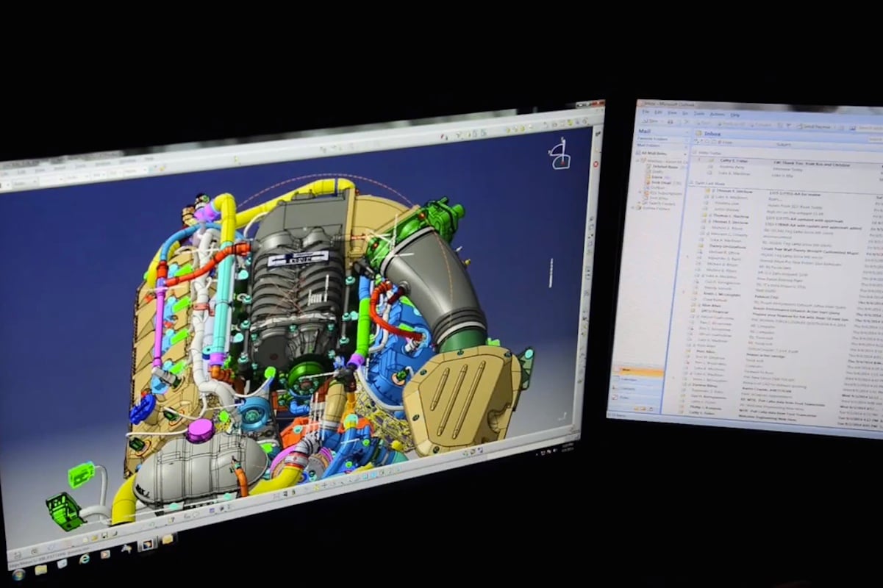Select the Deleted Items folder
Viewport: 883px width, 588px height.
tap(665, 167)
